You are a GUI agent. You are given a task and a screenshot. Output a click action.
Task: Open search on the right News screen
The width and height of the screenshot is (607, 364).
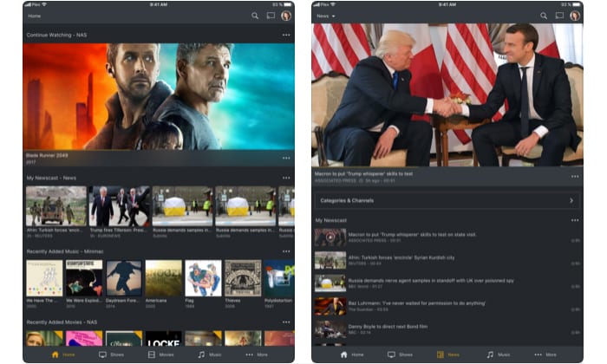tap(544, 16)
